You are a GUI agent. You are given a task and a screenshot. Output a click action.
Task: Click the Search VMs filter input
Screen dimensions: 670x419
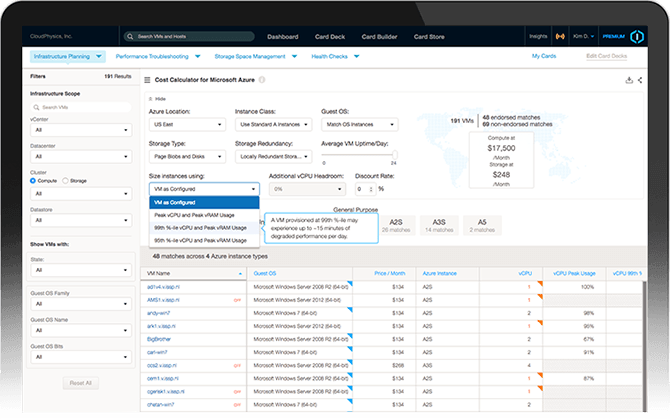click(81, 107)
